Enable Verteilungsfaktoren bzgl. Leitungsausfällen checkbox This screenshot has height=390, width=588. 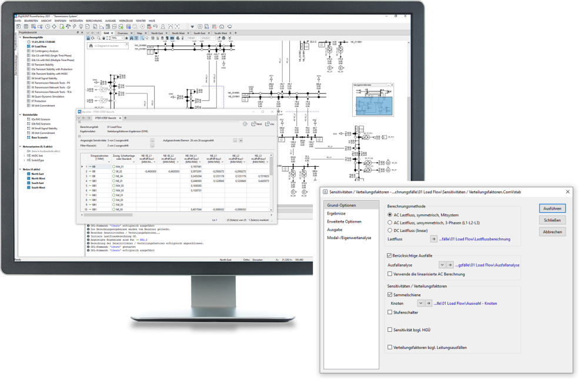click(390, 347)
